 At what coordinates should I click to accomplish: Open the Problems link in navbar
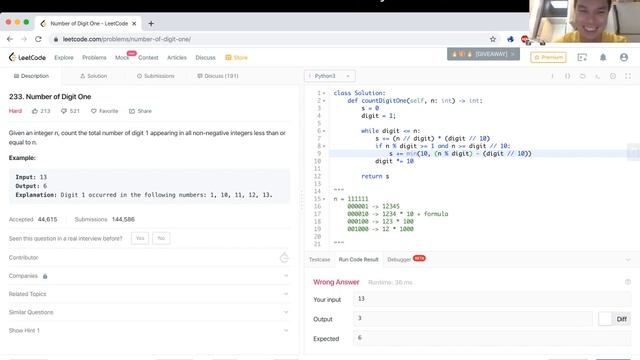tap(94, 58)
